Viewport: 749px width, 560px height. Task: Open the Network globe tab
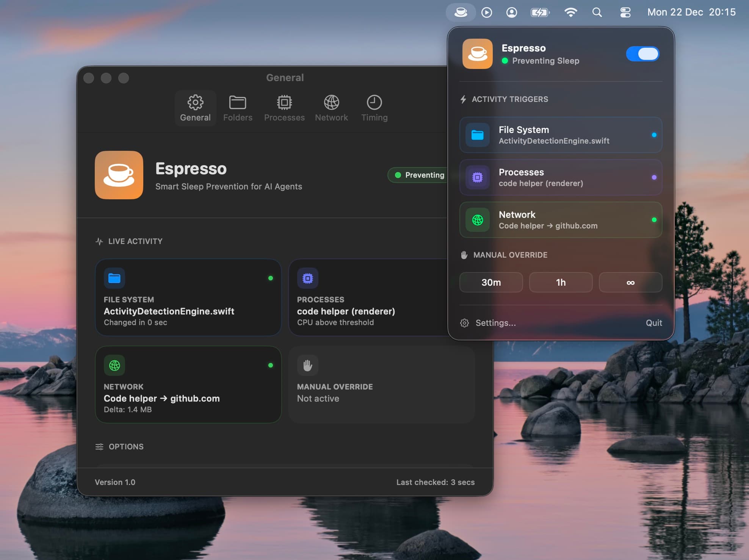tap(331, 108)
